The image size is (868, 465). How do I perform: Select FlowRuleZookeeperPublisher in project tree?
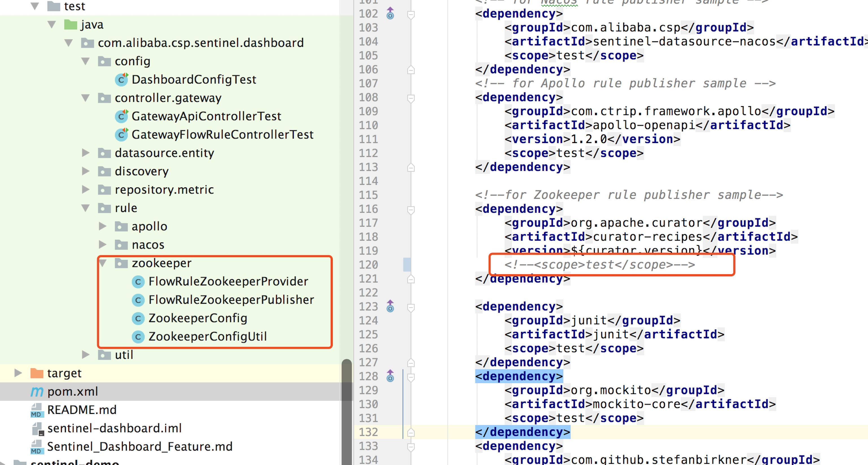(231, 300)
